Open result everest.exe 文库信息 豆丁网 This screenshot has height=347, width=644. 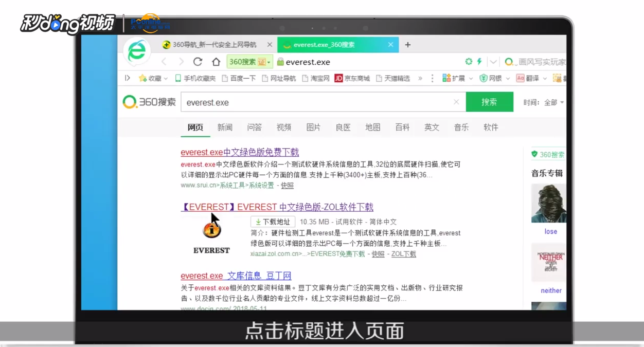(236, 276)
